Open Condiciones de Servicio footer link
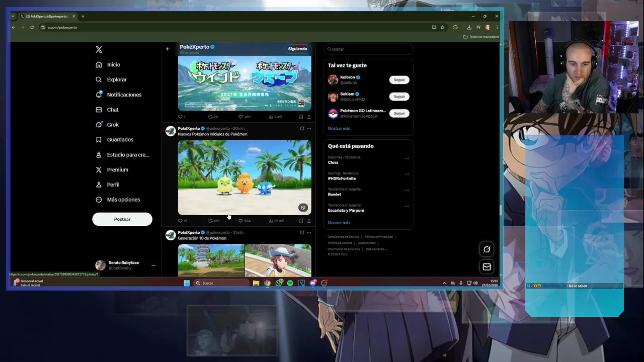The height and width of the screenshot is (362, 644). pyautogui.click(x=343, y=237)
